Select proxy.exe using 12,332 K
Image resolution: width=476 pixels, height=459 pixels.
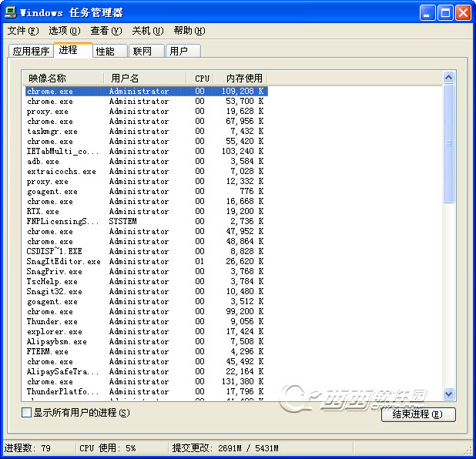pos(146,181)
